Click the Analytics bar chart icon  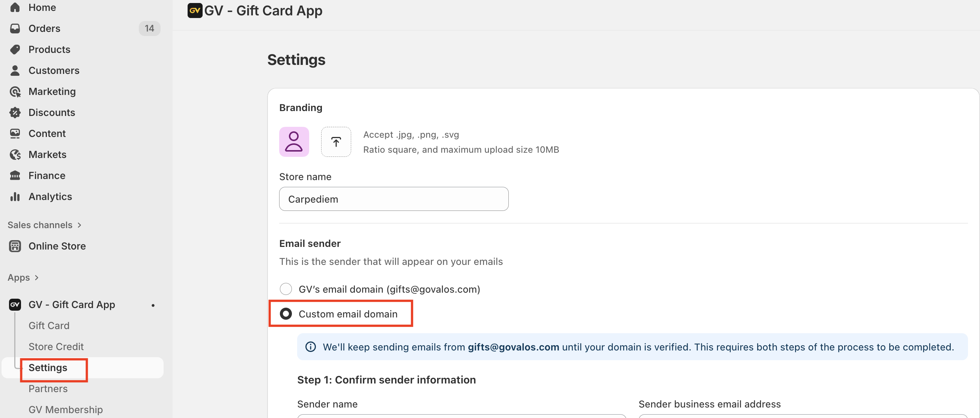pyautogui.click(x=15, y=197)
